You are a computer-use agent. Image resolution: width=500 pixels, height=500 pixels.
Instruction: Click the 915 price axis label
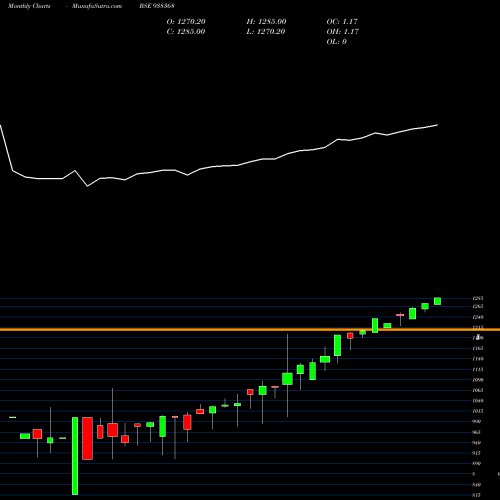tap(477, 453)
